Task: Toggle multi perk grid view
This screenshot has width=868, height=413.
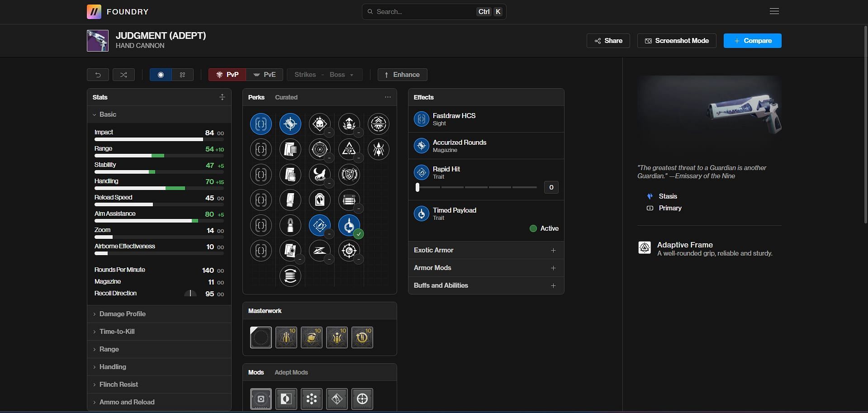Action: pos(183,75)
